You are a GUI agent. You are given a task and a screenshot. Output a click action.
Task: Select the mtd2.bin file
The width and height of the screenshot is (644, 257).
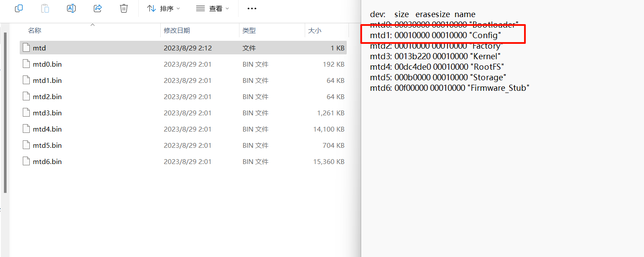click(183, 96)
